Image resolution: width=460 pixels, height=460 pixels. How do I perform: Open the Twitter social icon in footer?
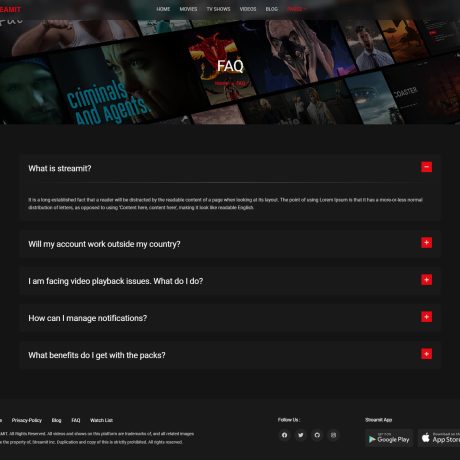coord(301,435)
